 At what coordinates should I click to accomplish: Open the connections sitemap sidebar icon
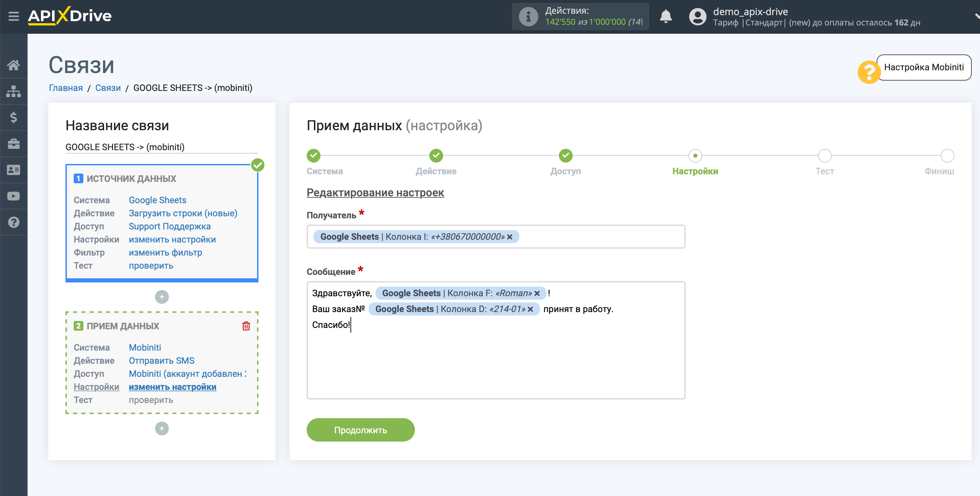click(14, 91)
